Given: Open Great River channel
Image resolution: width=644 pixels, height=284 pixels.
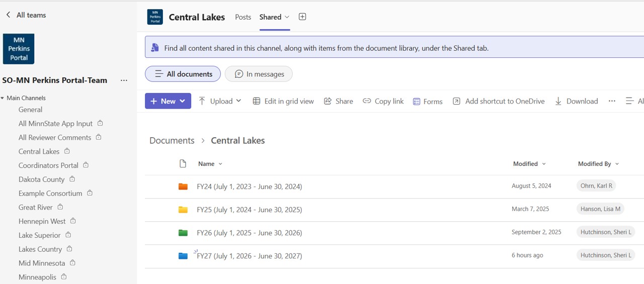Looking at the screenshot, I should [35, 207].
